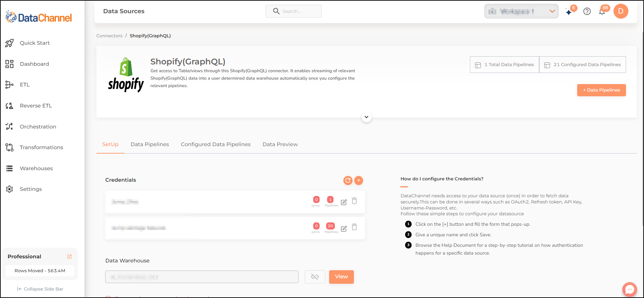Viewport: 644px width, 298px height.
Task: Click the View warehouse button
Action: click(x=341, y=277)
